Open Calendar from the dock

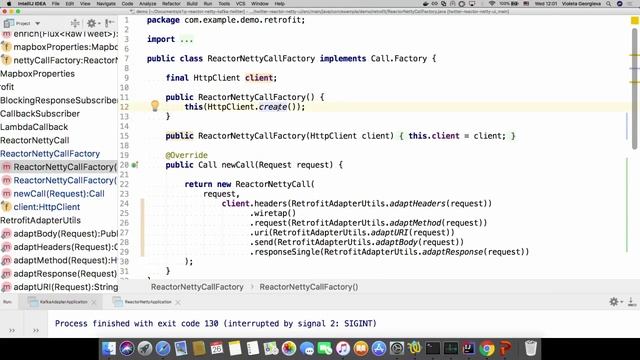click(217, 349)
